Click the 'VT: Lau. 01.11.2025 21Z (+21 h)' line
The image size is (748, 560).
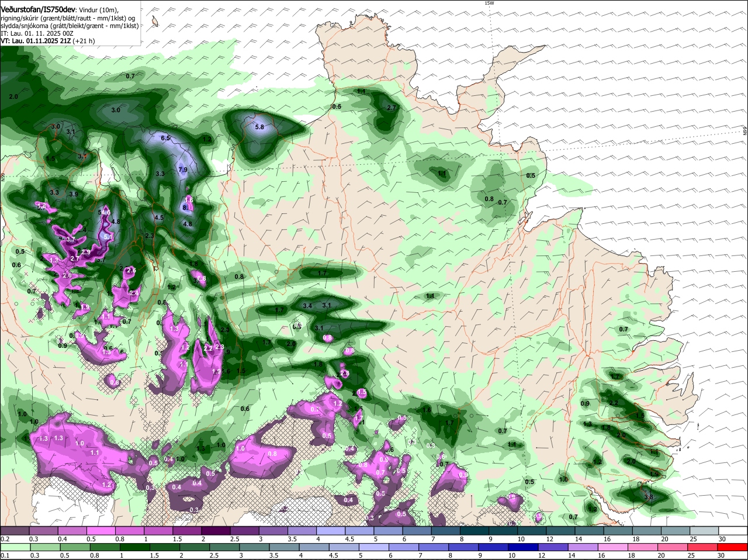[x=47, y=41]
